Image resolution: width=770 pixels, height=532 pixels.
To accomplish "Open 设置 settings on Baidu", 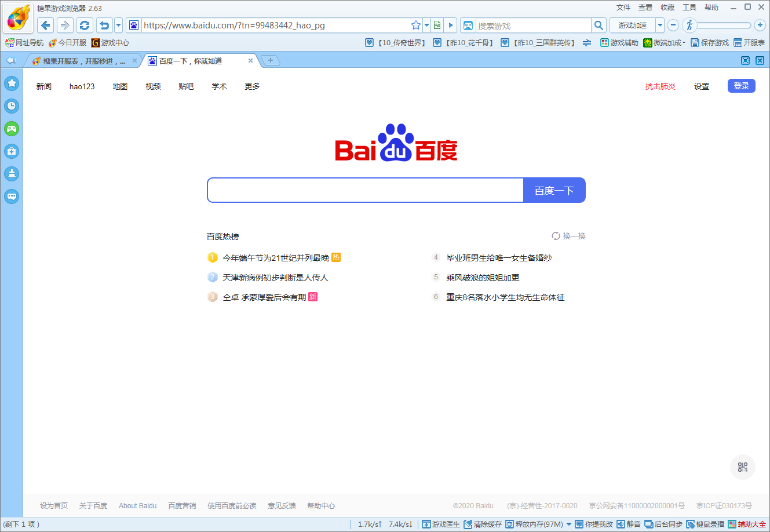I will click(x=702, y=86).
